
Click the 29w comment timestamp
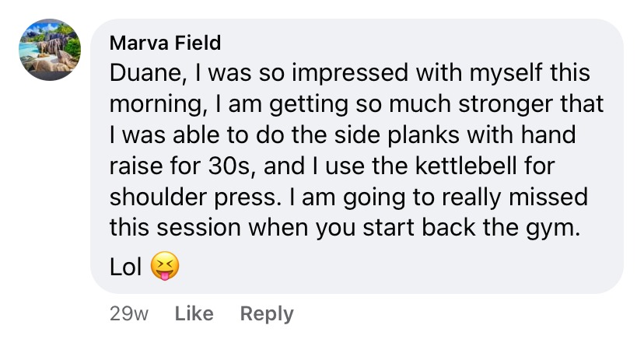[129, 313]
